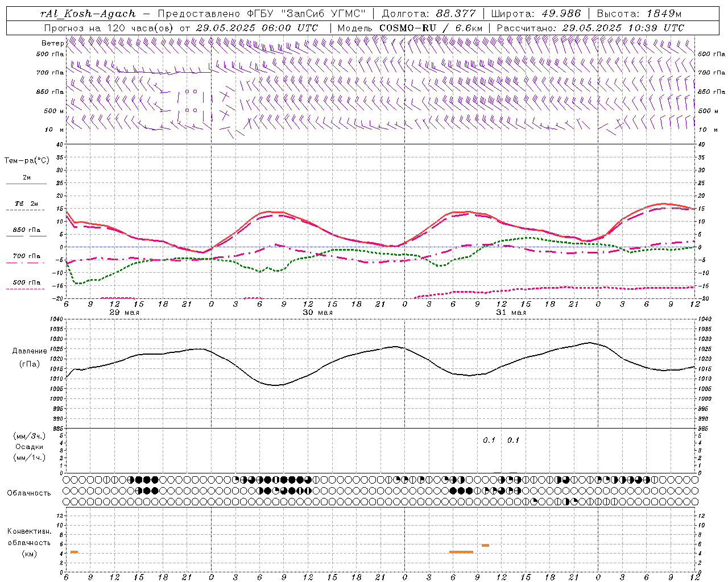Viewport: 728px width, 582px height.
Task: Click the dashed legend line under 'Td 2м'
Action: 26,210
